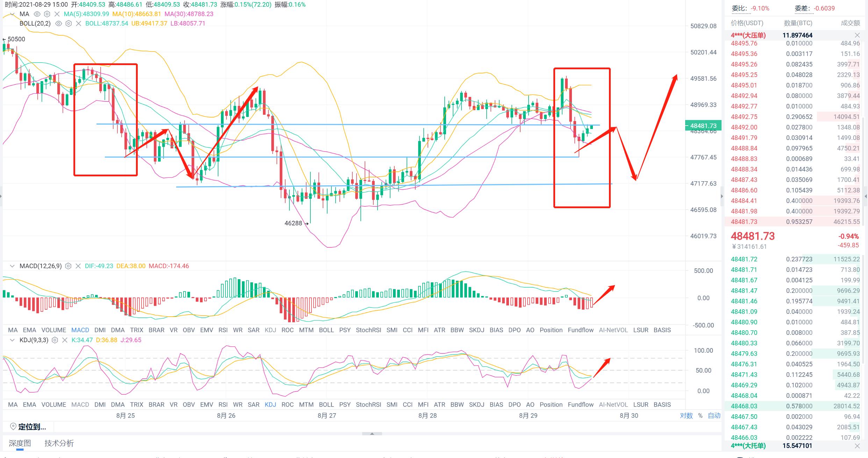Remove MA indicator with its X icon
This screenshot has height=458, width=868.
point(57,14)
